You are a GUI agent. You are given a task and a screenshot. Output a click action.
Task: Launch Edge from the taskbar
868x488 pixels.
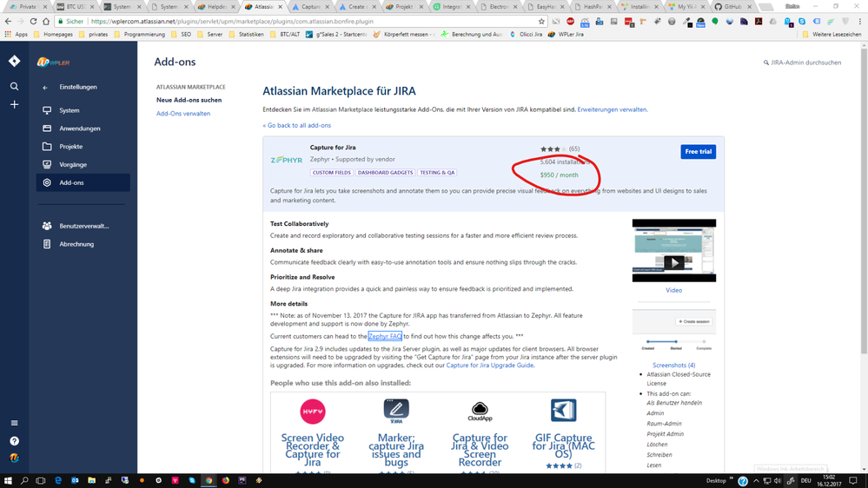(x=58, y=480)
